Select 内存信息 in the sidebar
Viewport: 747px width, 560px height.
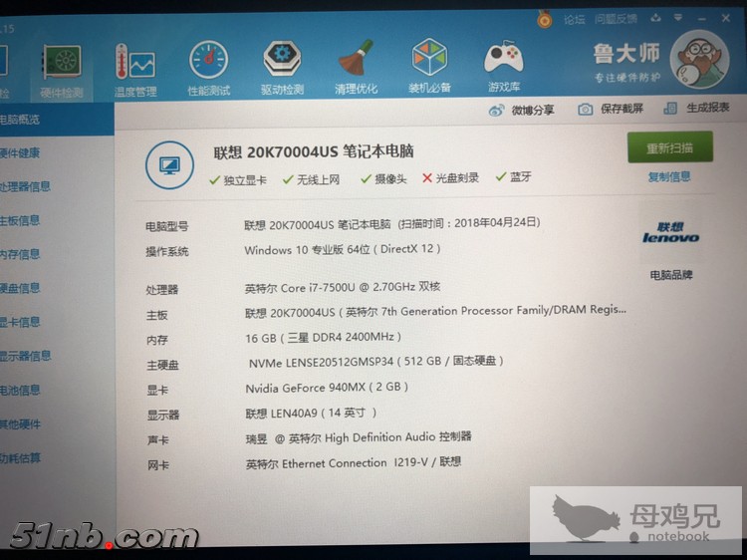tap(20, 254)
